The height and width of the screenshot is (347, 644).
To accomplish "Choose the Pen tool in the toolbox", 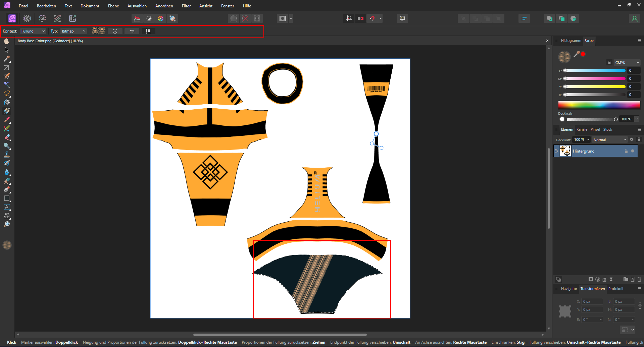I will (7, 189).
